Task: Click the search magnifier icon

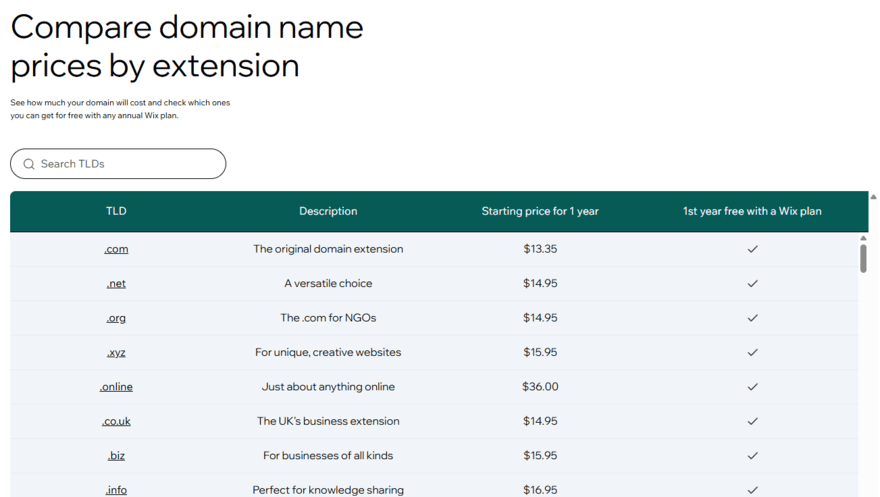Action: (29, 164)
